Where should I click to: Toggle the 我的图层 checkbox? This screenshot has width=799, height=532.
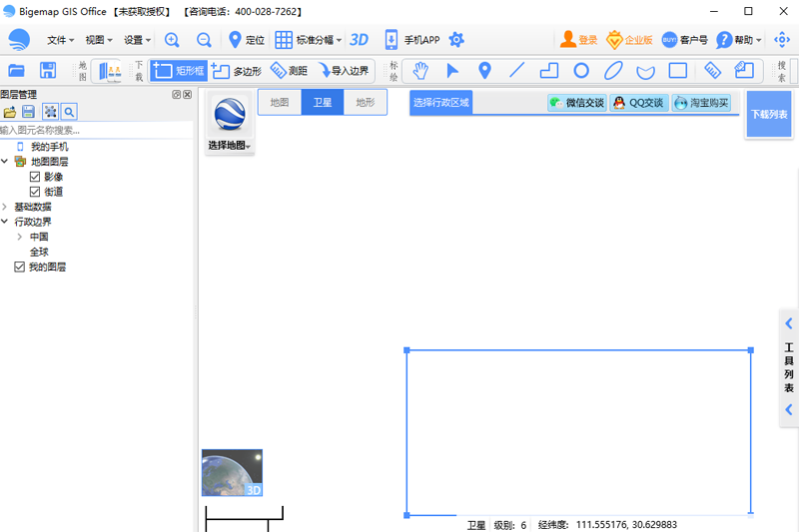tap(19, 267)
